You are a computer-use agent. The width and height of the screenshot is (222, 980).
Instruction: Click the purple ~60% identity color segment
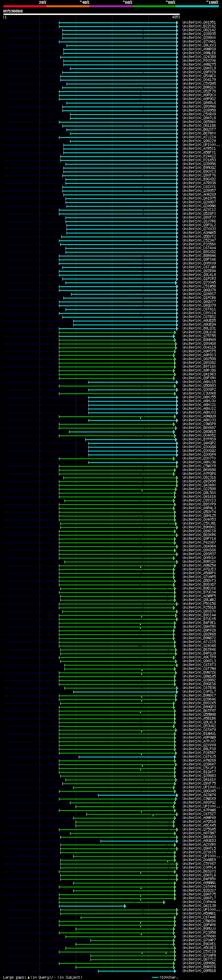(x=111, y=6)
